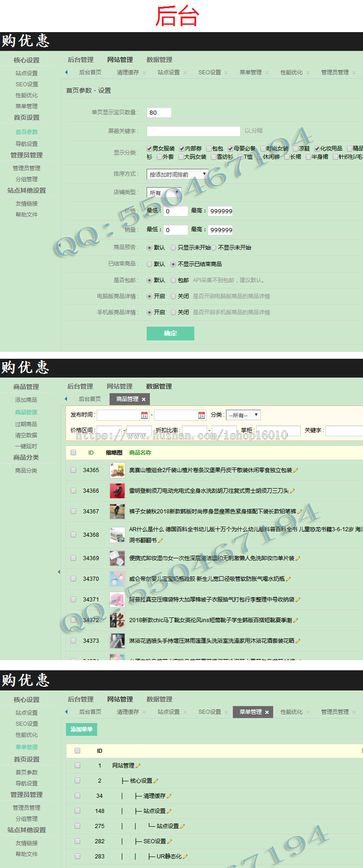Edit menu ID 275 站点设置 via its pencil icon
This screenshot has width=363, height=868.
(x=182, y=826)
